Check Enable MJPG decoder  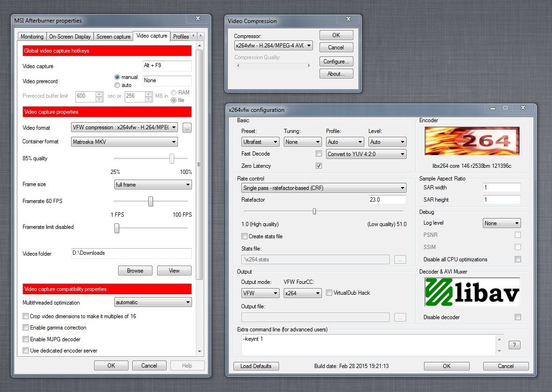26,339
